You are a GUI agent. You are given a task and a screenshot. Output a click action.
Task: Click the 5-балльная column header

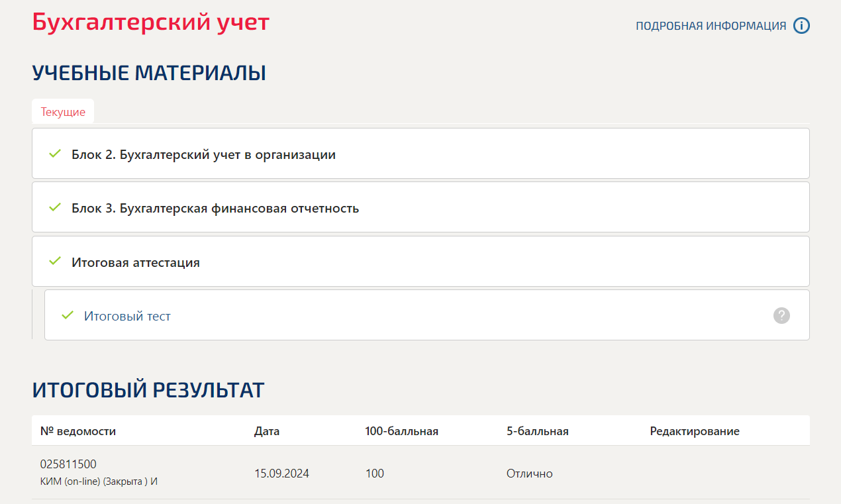click(x=538, y=431)
